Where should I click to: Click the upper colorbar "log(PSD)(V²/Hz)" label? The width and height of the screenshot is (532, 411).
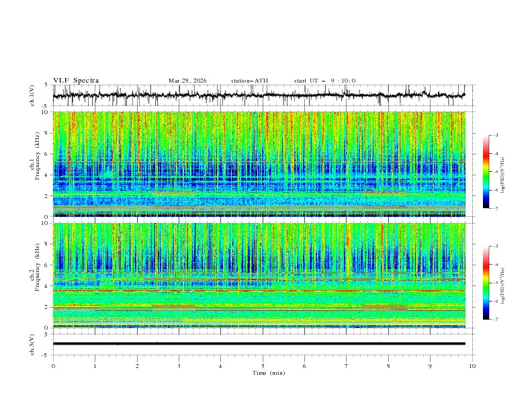tap(503, 175)
